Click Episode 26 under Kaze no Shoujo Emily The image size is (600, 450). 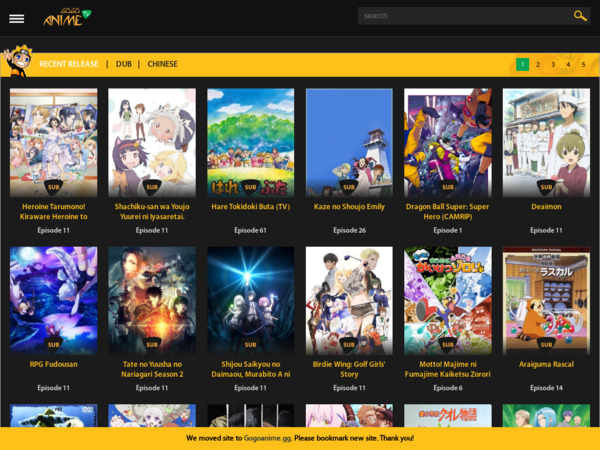349,230
